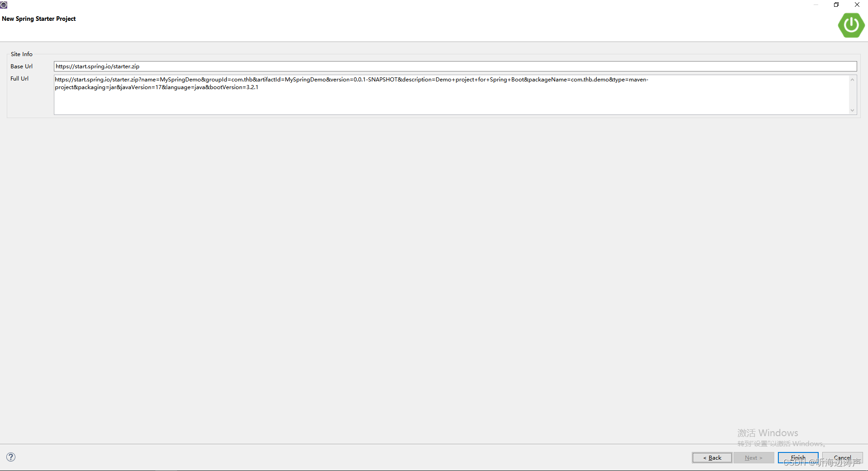Click the Full Url label
Viewport: 868px width, 471px height.
pos(19,79)
